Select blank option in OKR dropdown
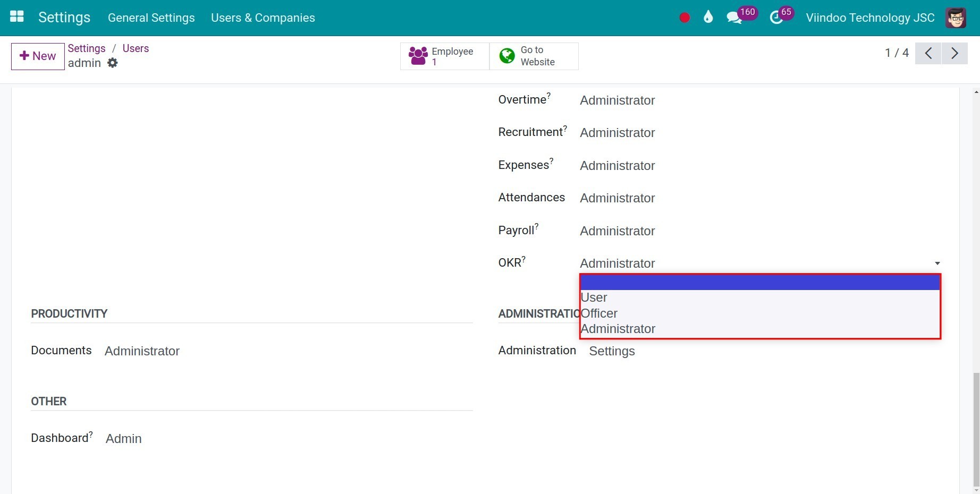This screenshot has width=980, height=494. 760,283
